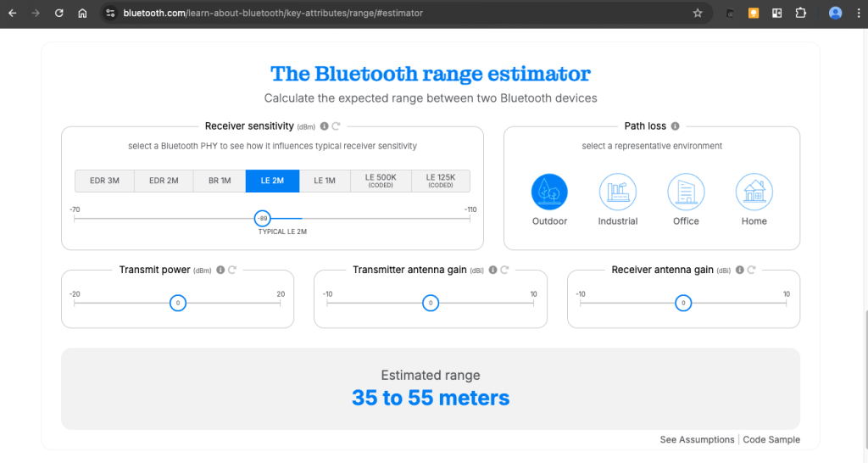Reset Transmitter antenna gain value

(504, 270)
